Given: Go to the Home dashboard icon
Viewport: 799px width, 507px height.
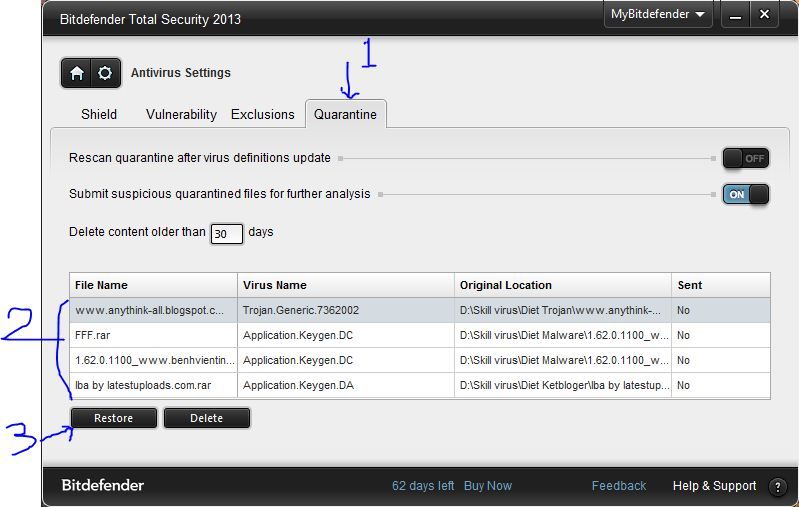Looking at the screenshot, I should tap(76, 73).
